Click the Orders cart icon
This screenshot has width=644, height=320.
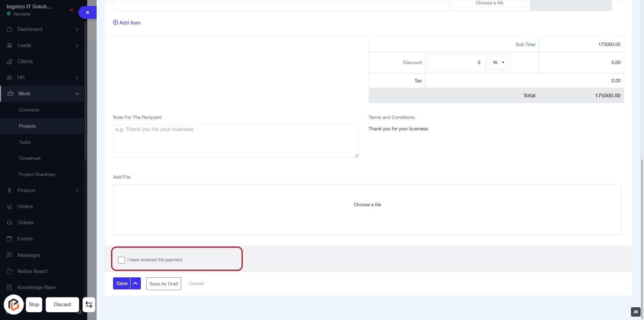tap(9, 207)
